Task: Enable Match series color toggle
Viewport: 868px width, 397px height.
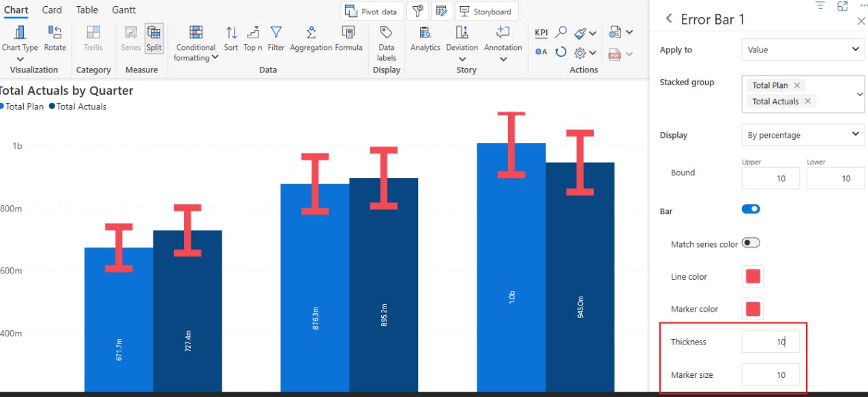Action: click(x=751, y=243)
